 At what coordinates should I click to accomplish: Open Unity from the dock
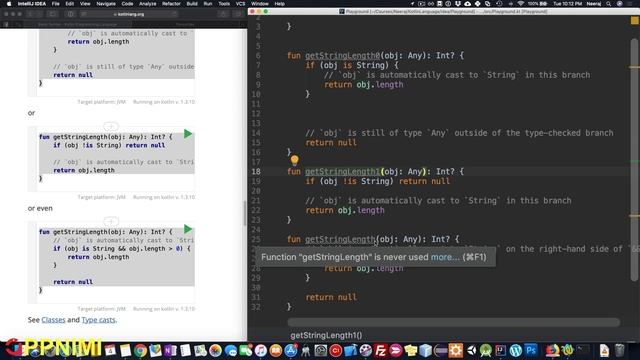pyautogui.click(x=471, y=350)
